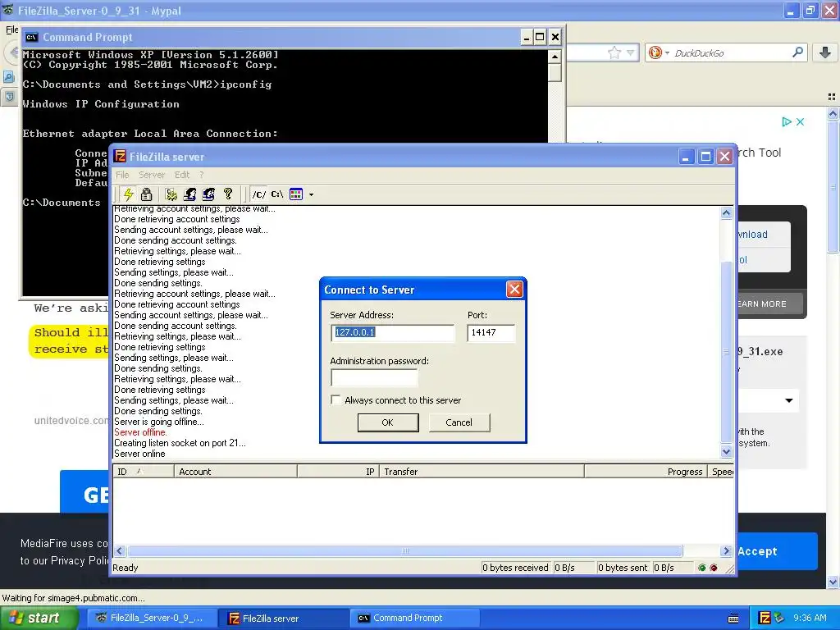Open the File menu in FileZilla server
This screenshot has width=840, height=630.
[x=122, y=175]
